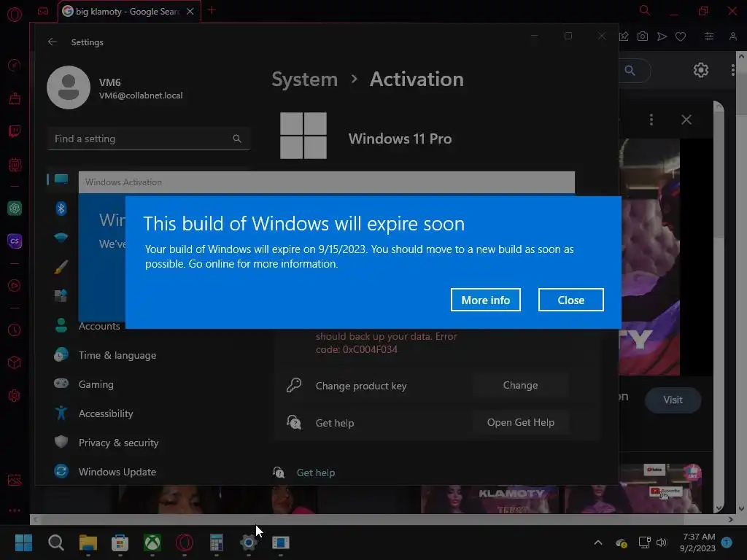Image resolution: width=747 pixels, height=560 pixels.
Task: Click taskbar clock showing 7:37 AM
Action: coord(698,542)
